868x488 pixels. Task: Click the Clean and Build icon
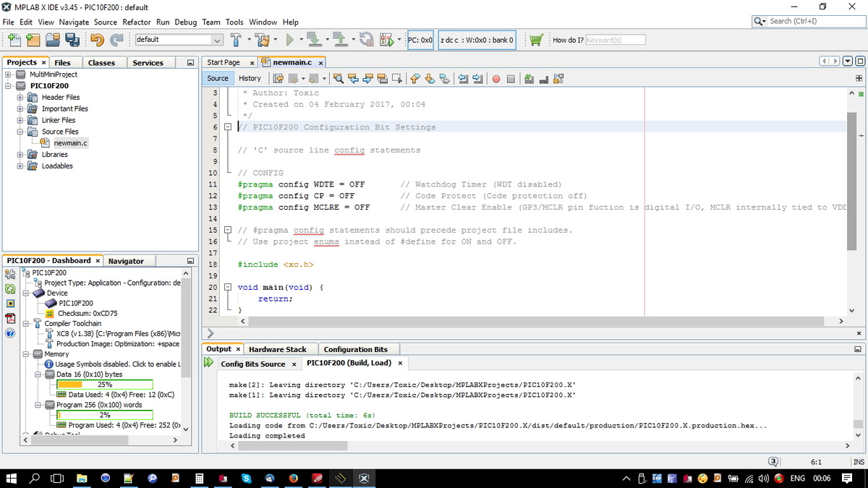click(261, 40)
